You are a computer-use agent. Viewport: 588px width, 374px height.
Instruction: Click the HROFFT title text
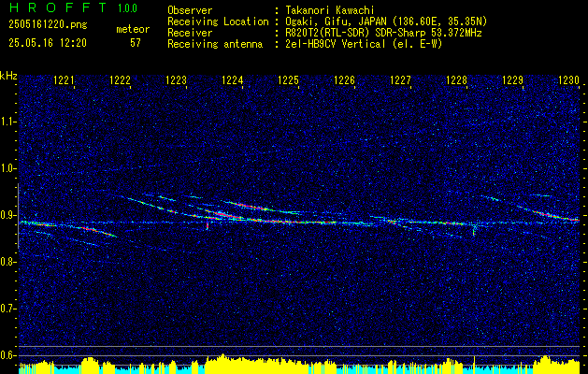pyautogui.click(x=58, y=7)
